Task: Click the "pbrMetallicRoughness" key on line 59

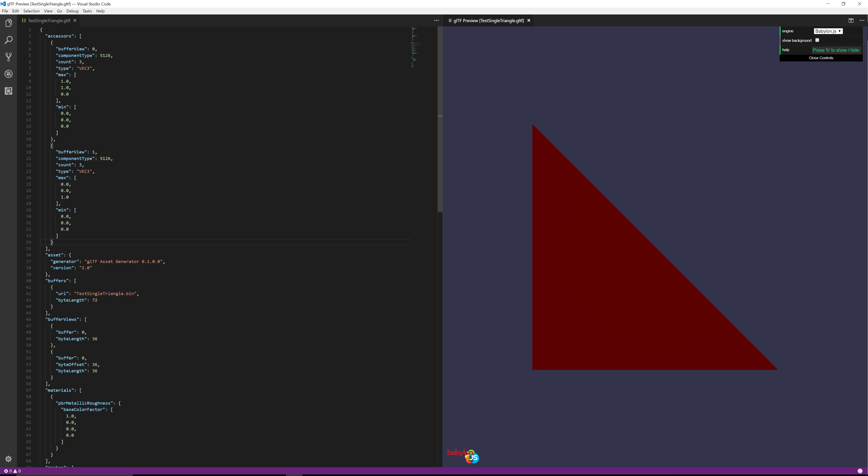Action: [x=84, y=403]
